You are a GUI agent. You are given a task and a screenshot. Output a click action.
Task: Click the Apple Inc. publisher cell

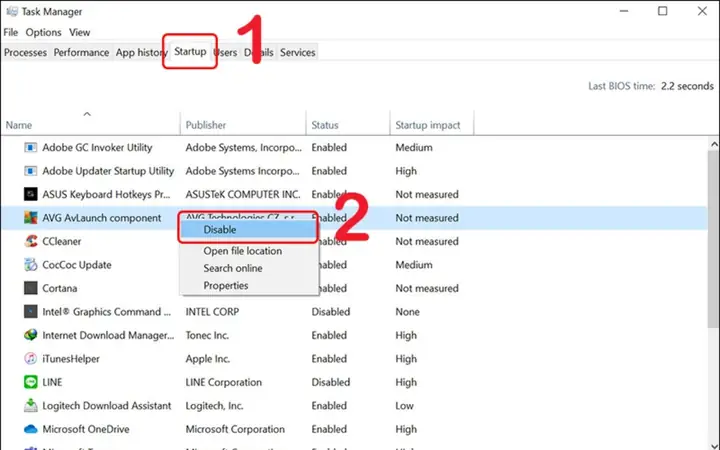tap(208, 358)
